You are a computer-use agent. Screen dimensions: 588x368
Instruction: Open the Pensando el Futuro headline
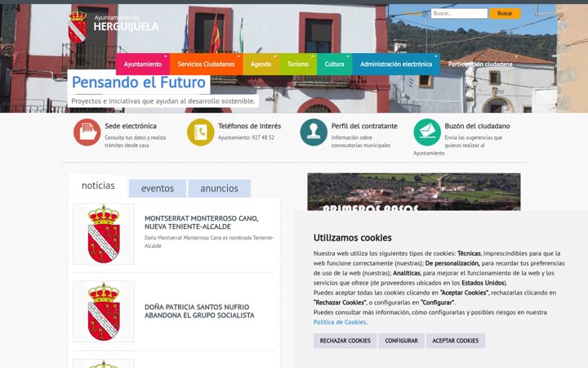(139, 83)
